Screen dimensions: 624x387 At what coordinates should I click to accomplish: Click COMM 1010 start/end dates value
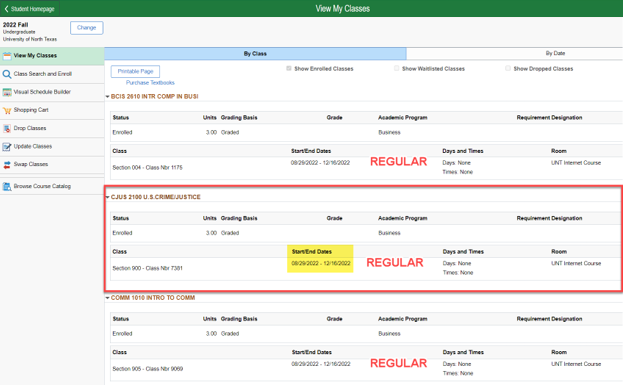pyautogui.click(x=321, y=364)
